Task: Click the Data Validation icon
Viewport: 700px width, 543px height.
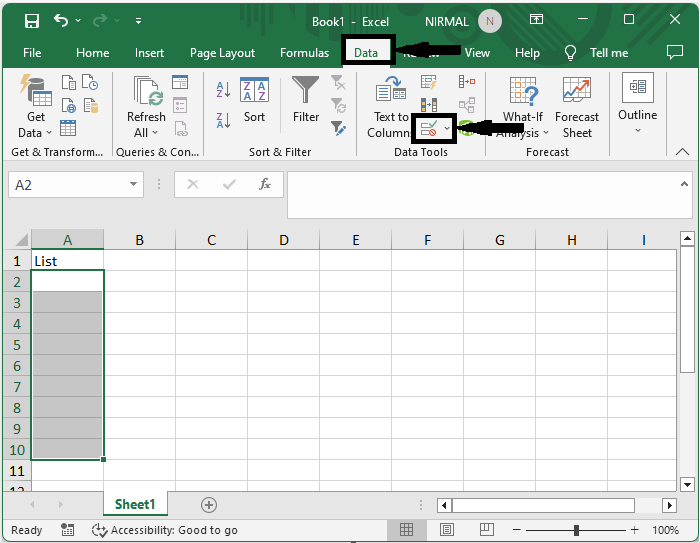Action: point(429,129)
